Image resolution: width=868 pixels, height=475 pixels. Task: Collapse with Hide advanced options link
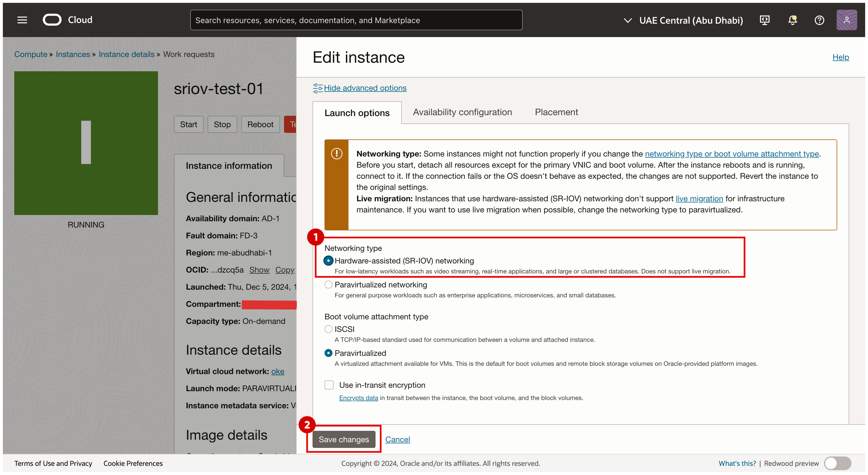point(365,88)
